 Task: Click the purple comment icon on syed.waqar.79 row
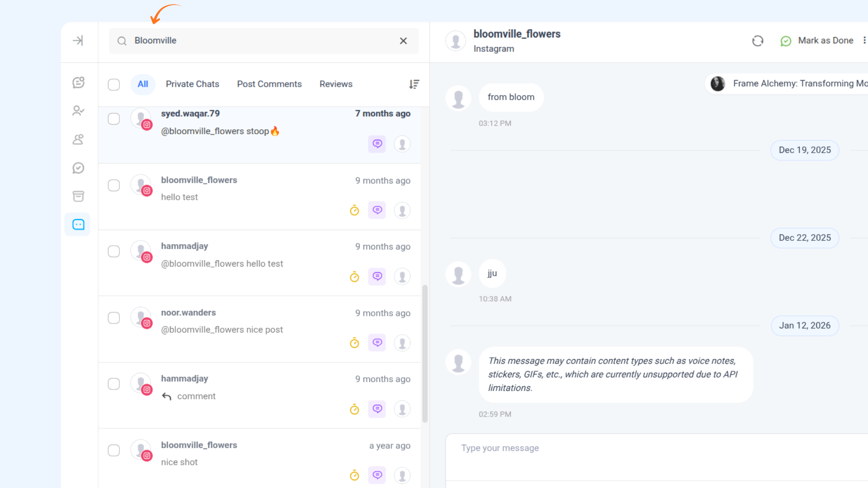click(377, 144)
